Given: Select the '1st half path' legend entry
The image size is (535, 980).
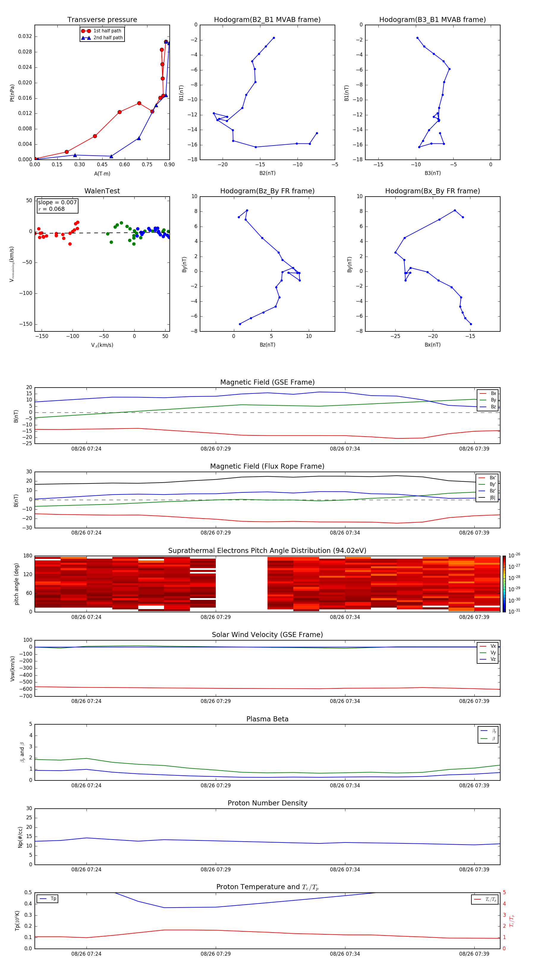Looking at the screenshot, I should click(x=102, y=31).
